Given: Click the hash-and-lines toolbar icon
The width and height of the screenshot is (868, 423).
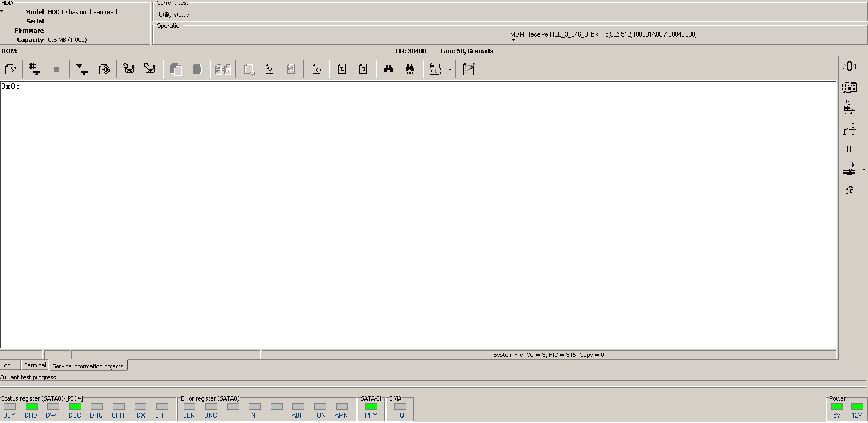Looking at the screenshot, I should (35, 69).
